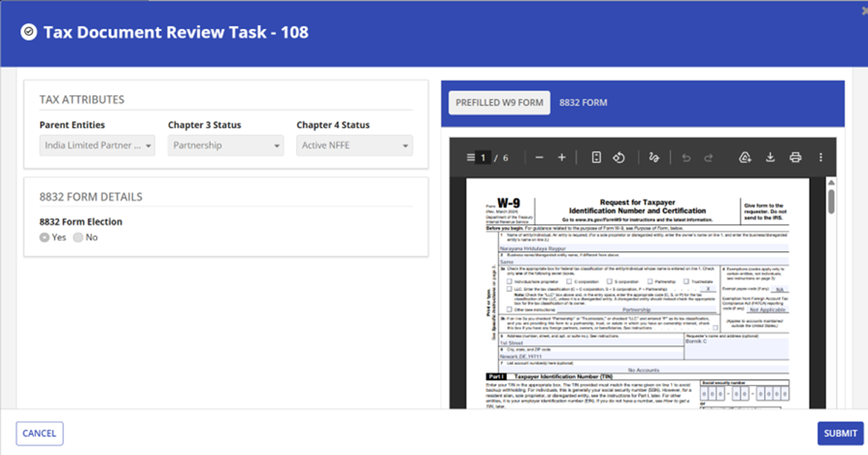Screen dimensions: 868x455
Task: Click the fit to page icon
Action: click(x=596, y=157)
